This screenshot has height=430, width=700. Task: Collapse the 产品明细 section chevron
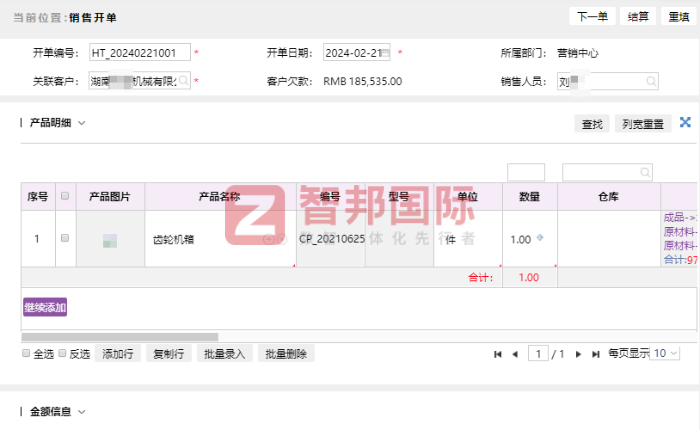[82, 123]
